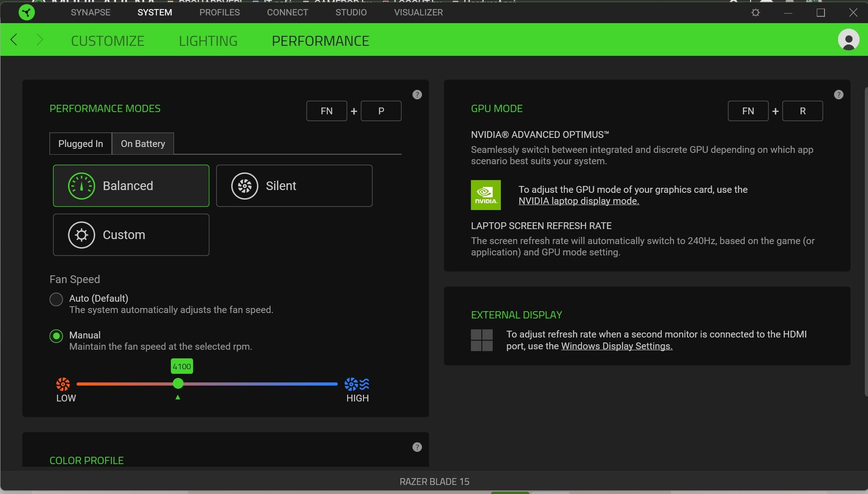Open the user account avatar icon
Viewport: 868px width, 494px height.
(849, 40)
